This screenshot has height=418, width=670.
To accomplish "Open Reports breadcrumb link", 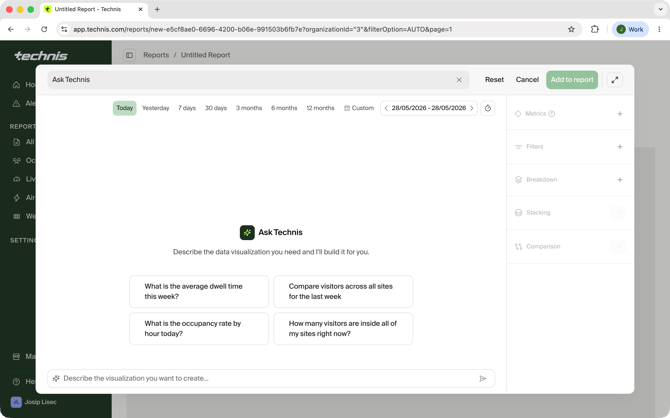I will tap(156, 55).
